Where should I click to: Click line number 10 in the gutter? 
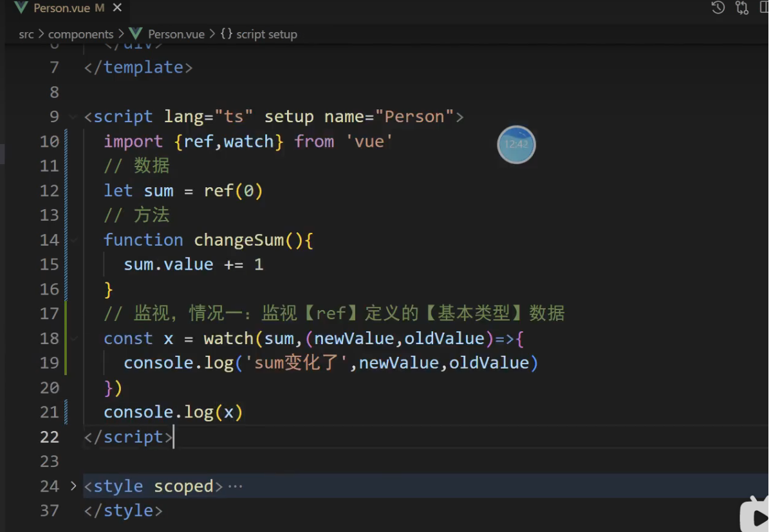coord(49,142)
